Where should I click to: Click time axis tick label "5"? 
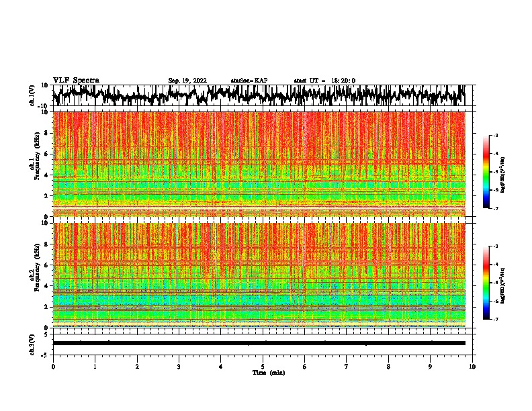[x=263, y=367]
